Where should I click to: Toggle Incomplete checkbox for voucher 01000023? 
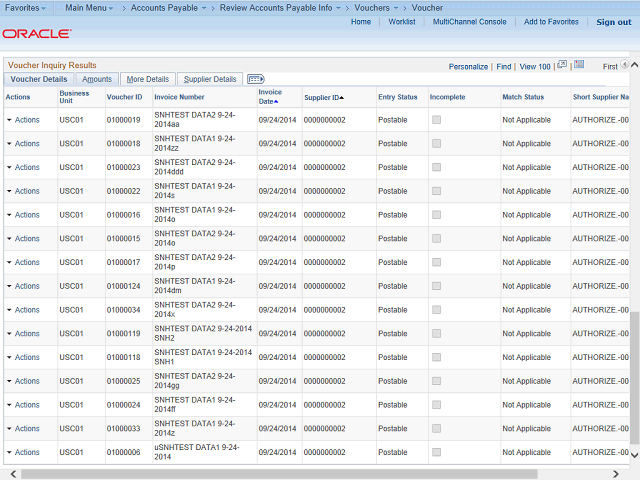(x=436, y=167)
